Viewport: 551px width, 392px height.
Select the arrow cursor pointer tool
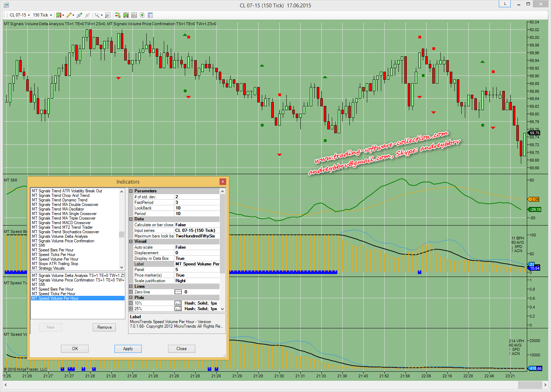tap(97, 15)
